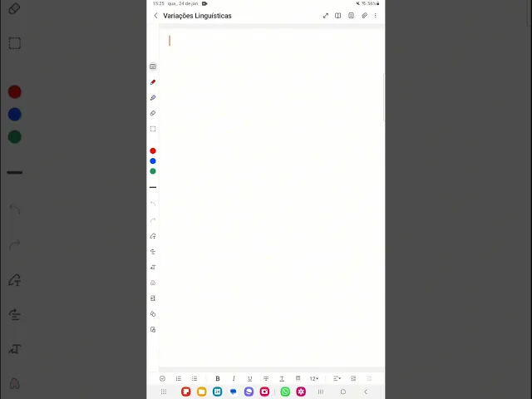Viewport: 532px width, 399px height.
Task: Toggle bold text formatting
Action: click(218, 378)
